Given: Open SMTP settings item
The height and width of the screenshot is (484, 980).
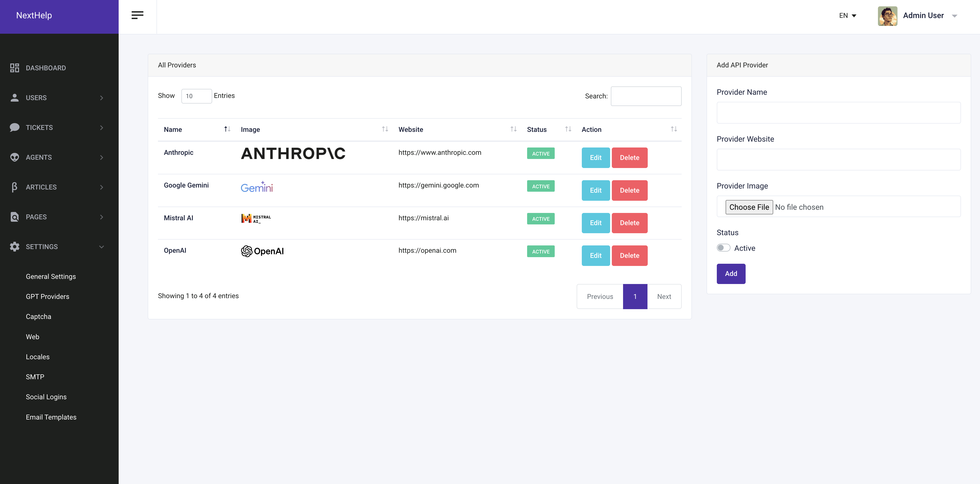Looking at the screenshot, I should pyautogui.click(x=35, y=377).
